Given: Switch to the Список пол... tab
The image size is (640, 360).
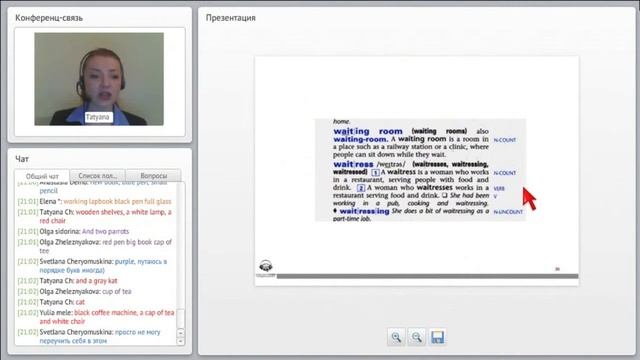Looking at the screenshot, I should tap(98, 176).
